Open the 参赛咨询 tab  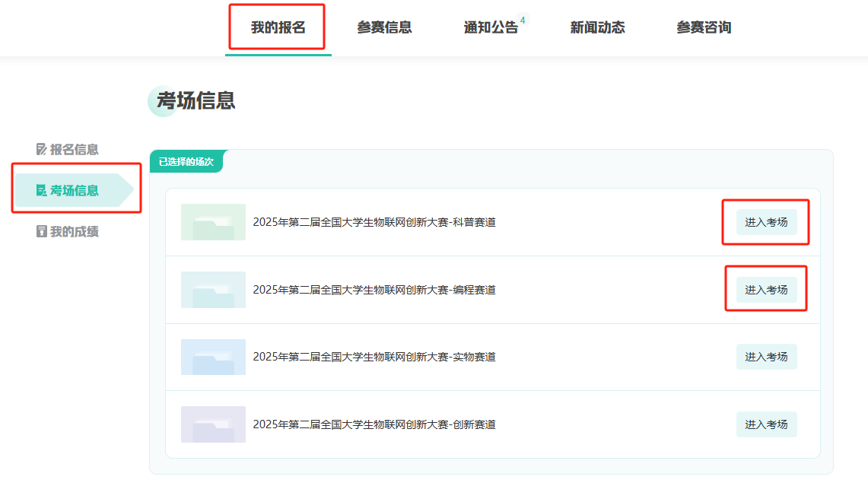704,27
